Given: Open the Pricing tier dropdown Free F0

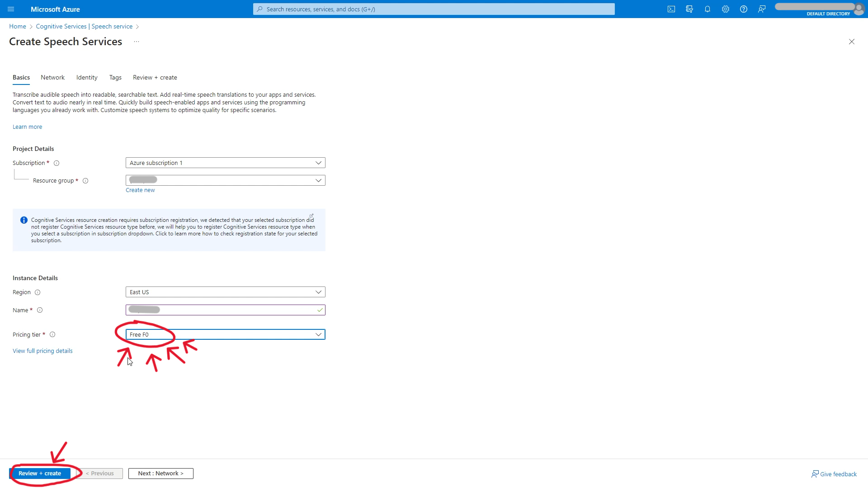Looking at the screenshot, I should (x=225, y=335).
